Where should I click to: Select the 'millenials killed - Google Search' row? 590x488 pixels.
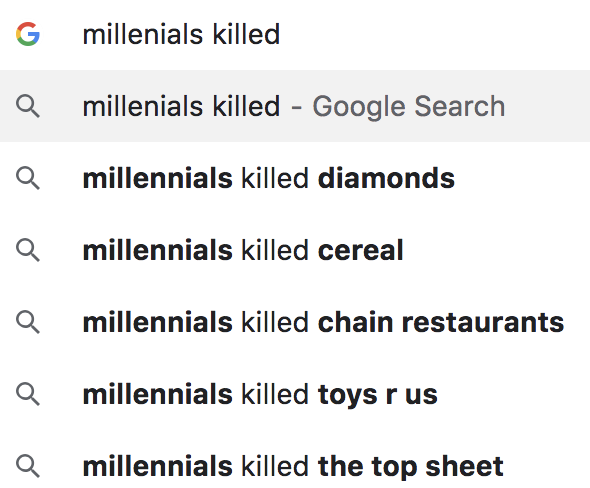pos(295,106)
